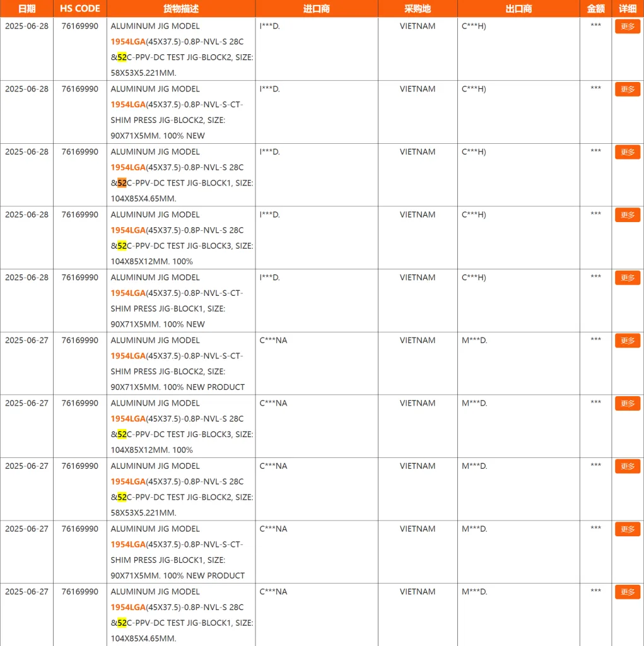Image resolution: width=644 pixels, height=646 pixels.
Task: Click the 货物描述 column header
Action: point(181,9)
